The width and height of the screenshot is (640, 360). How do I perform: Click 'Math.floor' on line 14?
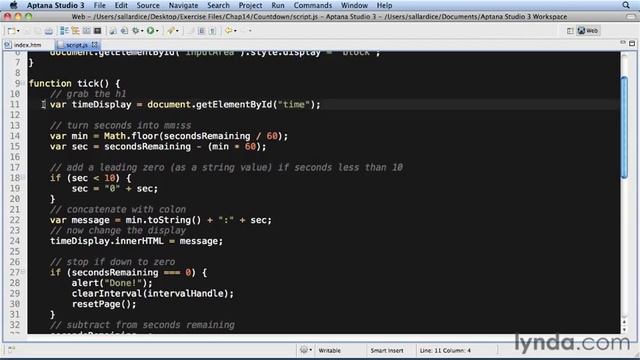(131, 136)
